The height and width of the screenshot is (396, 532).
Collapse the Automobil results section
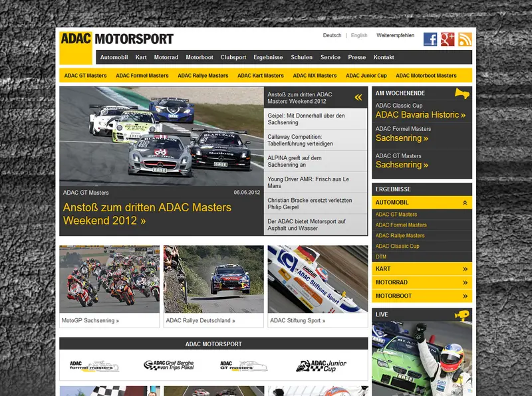422,203
